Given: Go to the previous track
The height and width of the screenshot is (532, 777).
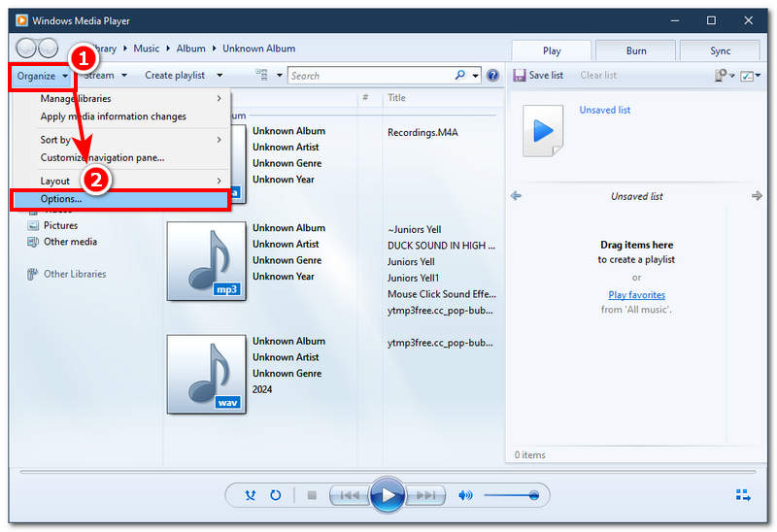Looking at the screenshot, I should point(347,495).
